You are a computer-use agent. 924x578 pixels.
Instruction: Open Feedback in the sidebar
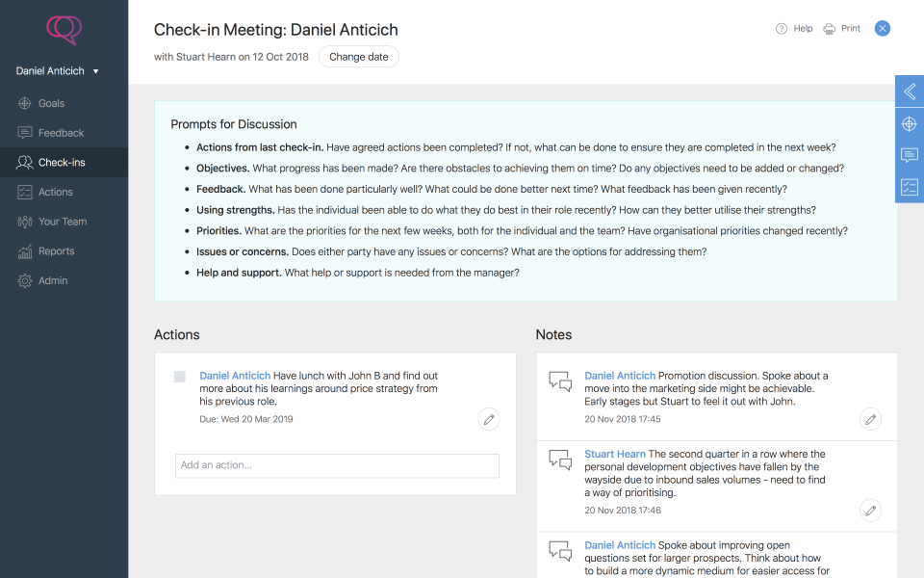tap(61, 133)
